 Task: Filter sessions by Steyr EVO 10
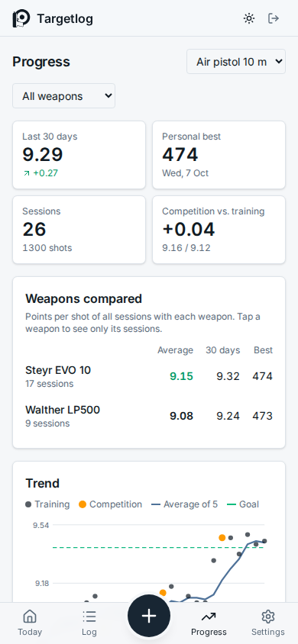pyautogui.click(x=149, y=376)
